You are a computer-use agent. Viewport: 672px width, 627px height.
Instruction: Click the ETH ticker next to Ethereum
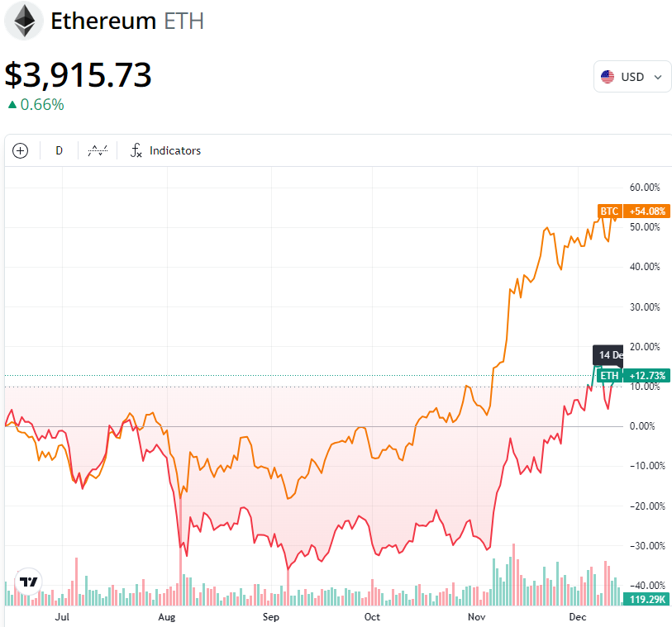tap(183, 21)
